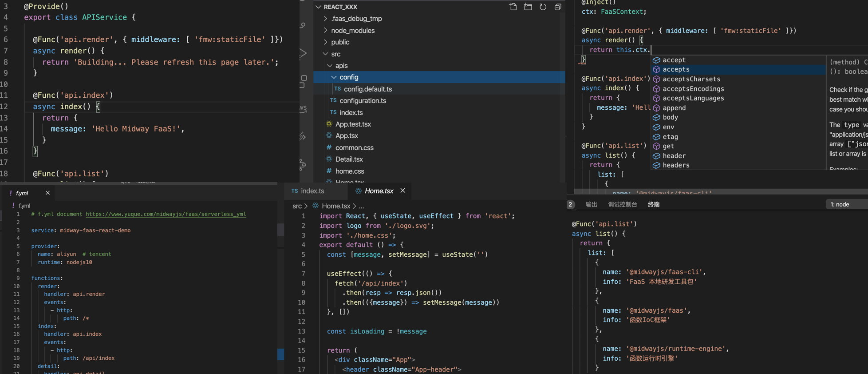Screen dimensions: 868x374
Task: Click the problems count badge showing 2
Action: click(x=571, y=204)
